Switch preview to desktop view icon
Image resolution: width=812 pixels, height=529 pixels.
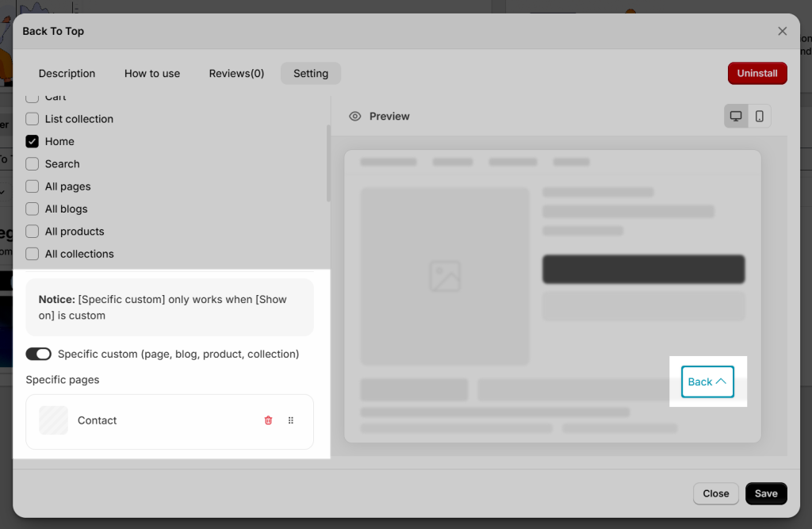736,116
